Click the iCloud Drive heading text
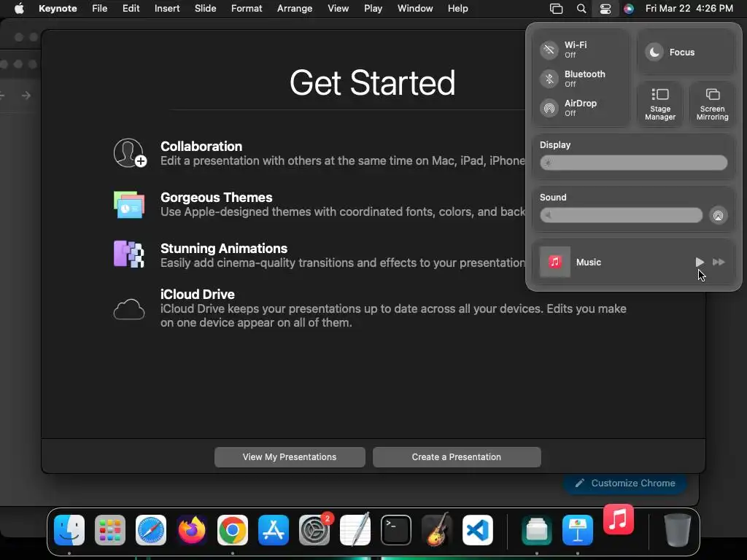The height and width of the screenshot is (560, 747). (x=197, y=295)
